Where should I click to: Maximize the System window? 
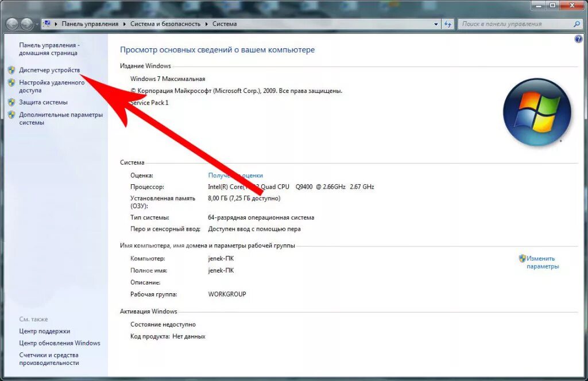pyautogui.click(x=553, y=6)
